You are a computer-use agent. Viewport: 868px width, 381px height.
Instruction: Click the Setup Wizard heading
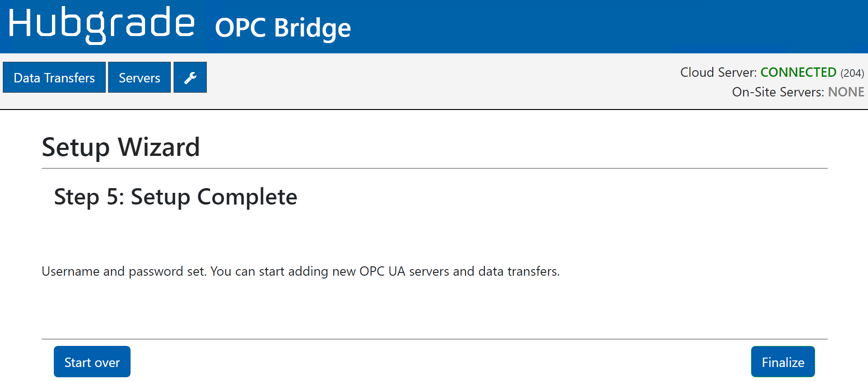click(121, 147)
